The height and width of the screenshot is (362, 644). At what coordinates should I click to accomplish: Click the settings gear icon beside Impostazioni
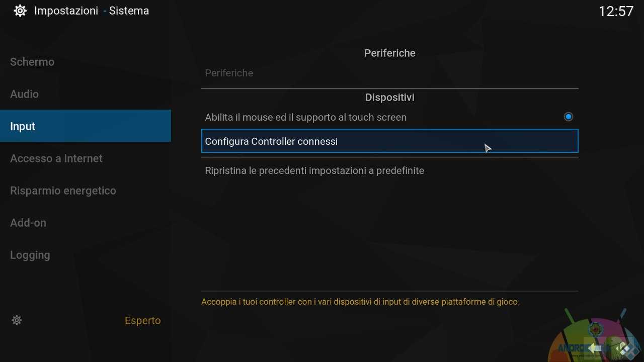pyautogui.click(x=20, y=11)
